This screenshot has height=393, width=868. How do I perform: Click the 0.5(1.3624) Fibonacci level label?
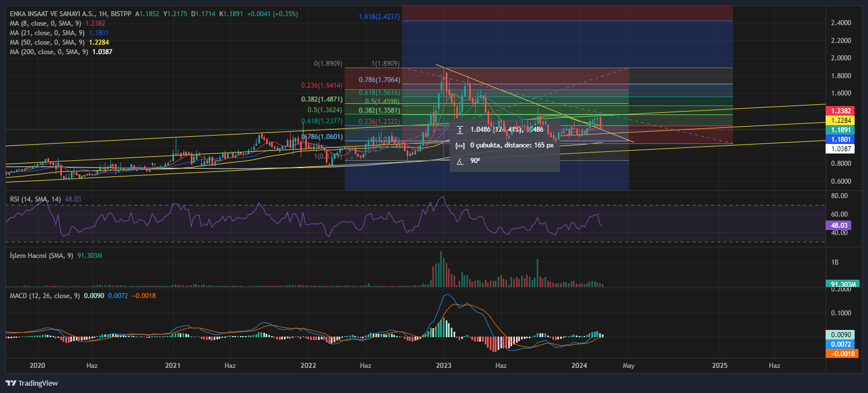[x=325, y=110]
